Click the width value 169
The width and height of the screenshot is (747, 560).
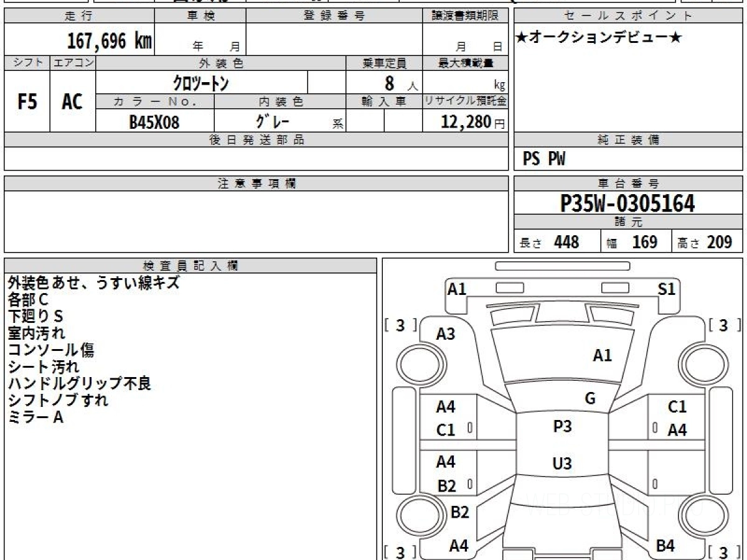(644, 242)
